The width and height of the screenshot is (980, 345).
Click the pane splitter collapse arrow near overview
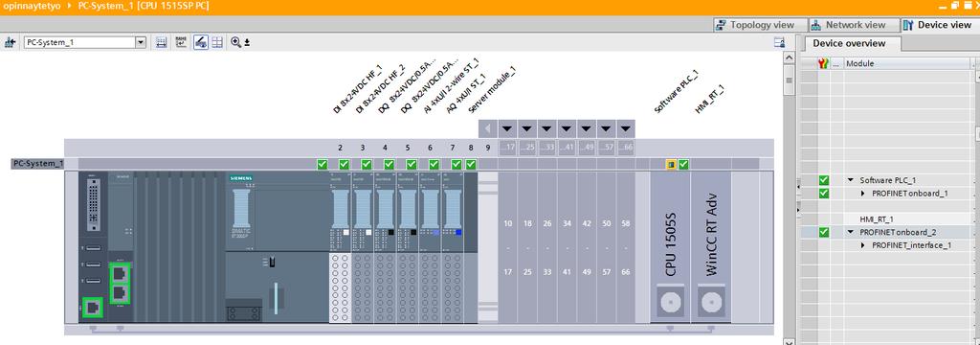click(x=798, y=186)
